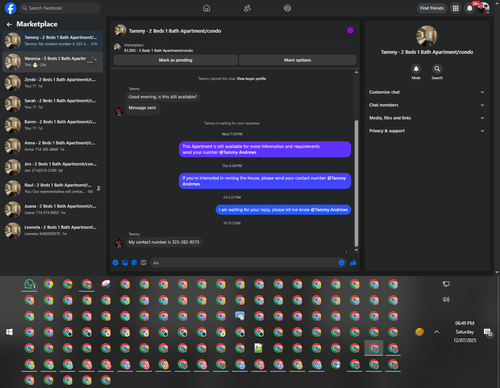
Task: Open the emoji picker in message box
Action: tap(341, 263)
